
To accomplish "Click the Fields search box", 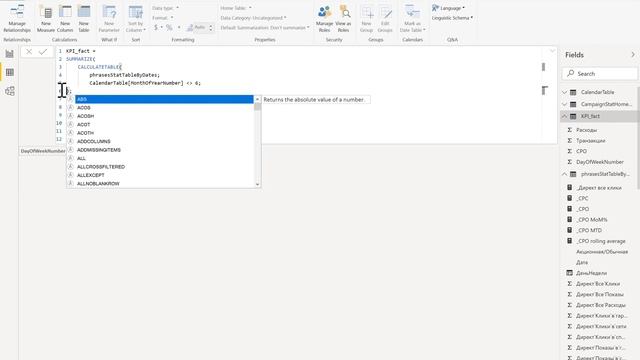I will tap(600, 73).
